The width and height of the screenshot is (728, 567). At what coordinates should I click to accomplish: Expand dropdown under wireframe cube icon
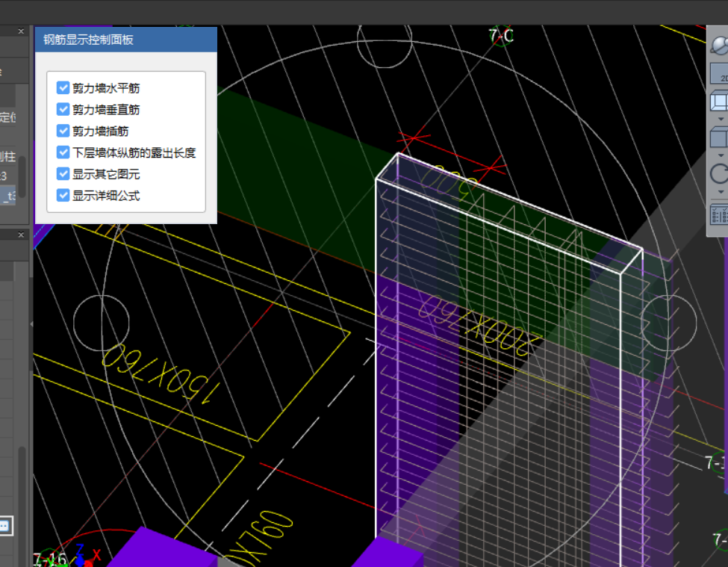[721, 120]
